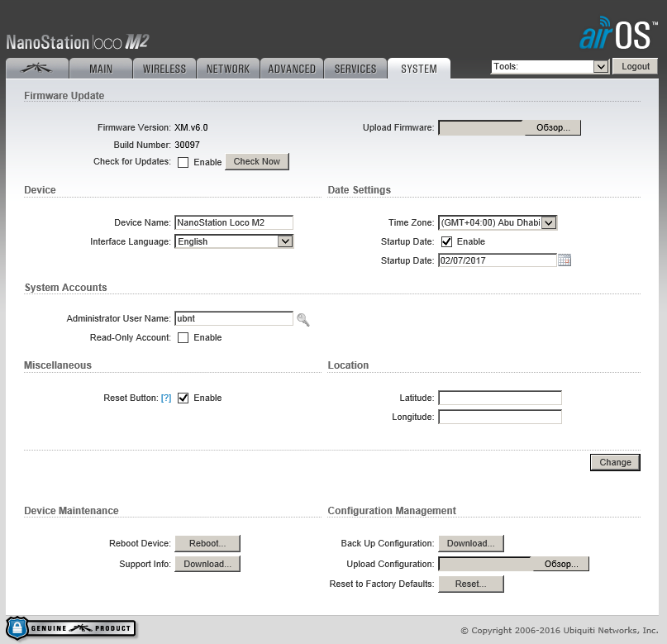Image resolution: width=667 pixels, height=644 pixels.
Task: Enable the Read-Only Account checkbox
Action: 183,338
